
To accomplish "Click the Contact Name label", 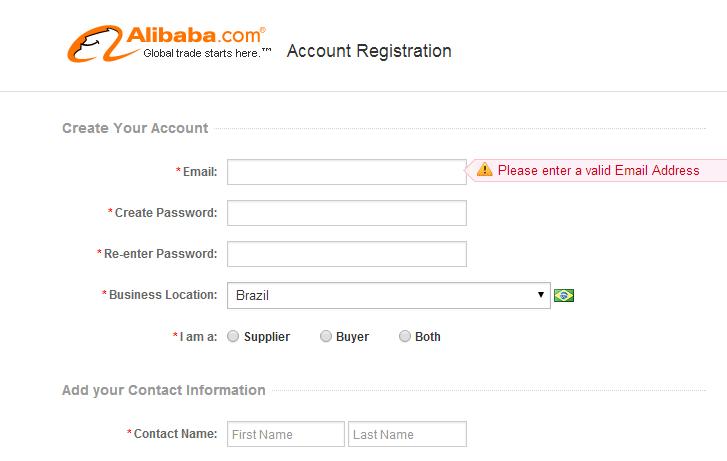I will pos(175,434).
